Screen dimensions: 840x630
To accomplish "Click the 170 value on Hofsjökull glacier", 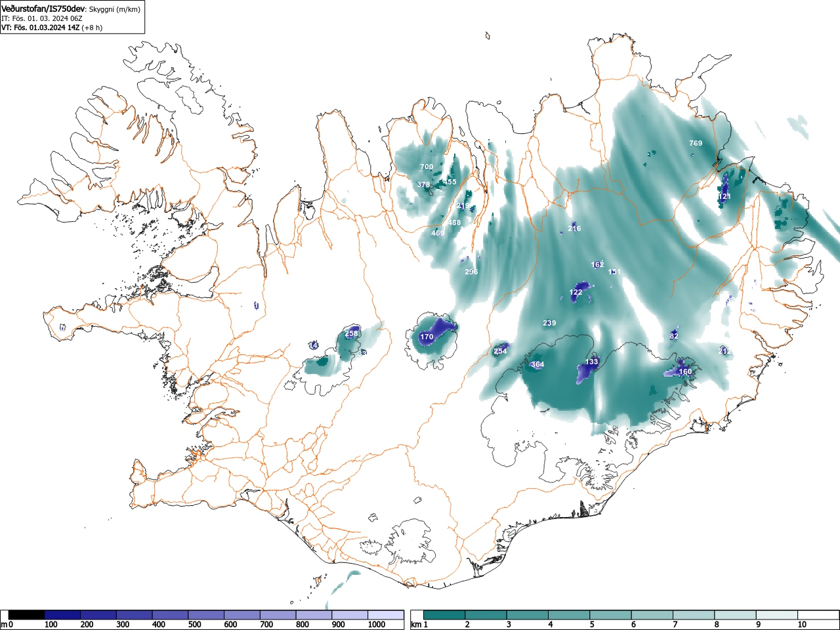I will pyautogui.click(x=427, y=337).
